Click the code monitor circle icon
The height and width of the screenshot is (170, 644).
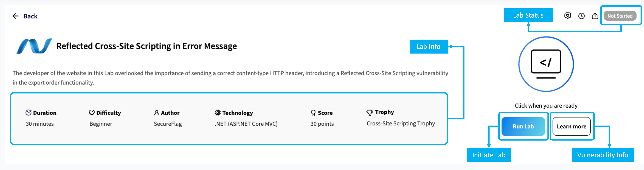[546, 64]
